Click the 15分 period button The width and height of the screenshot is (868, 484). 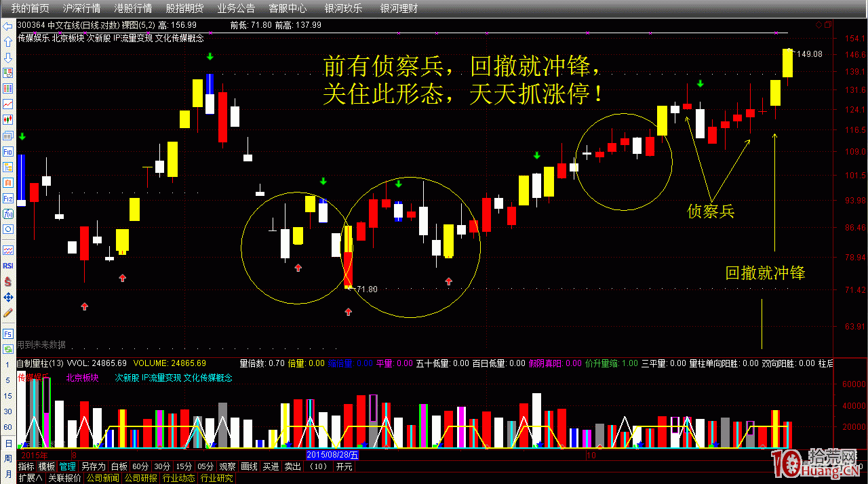pyautogui.click(x=184, y=466)
